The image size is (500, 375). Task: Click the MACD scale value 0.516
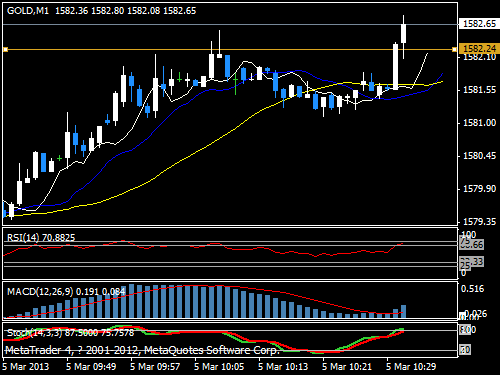point(472,289)
